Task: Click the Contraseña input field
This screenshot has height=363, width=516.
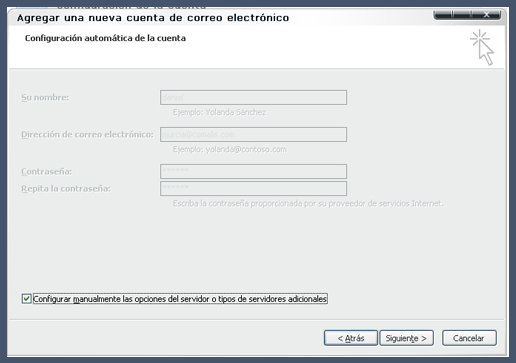Action: click(253, 171)
